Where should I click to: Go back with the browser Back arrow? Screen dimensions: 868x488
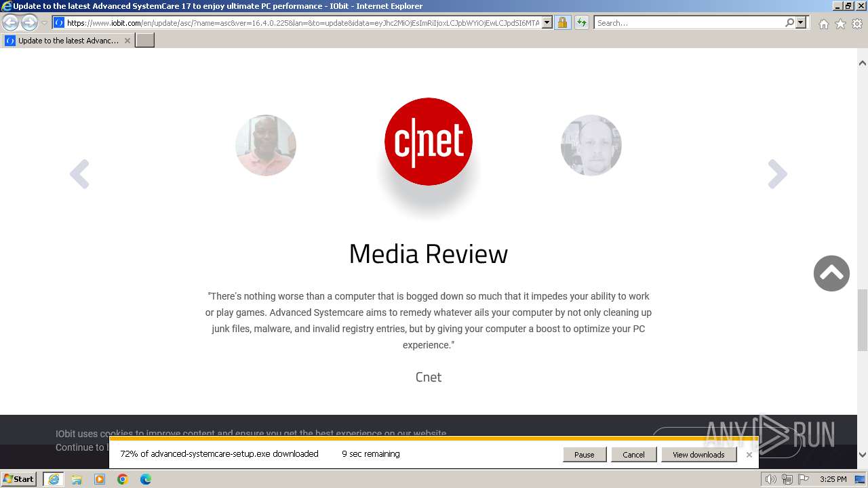[x=11, y=23]
